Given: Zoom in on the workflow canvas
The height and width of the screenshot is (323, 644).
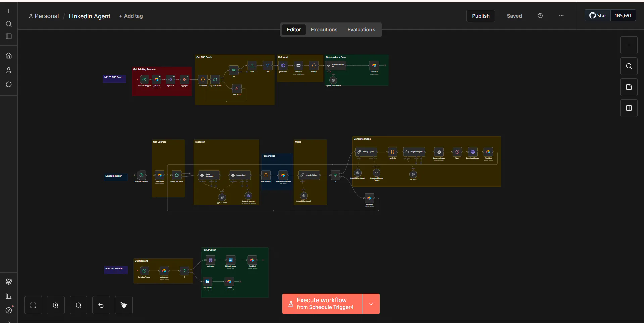Looking at the screenshot, I should click(x=56, y=305).
